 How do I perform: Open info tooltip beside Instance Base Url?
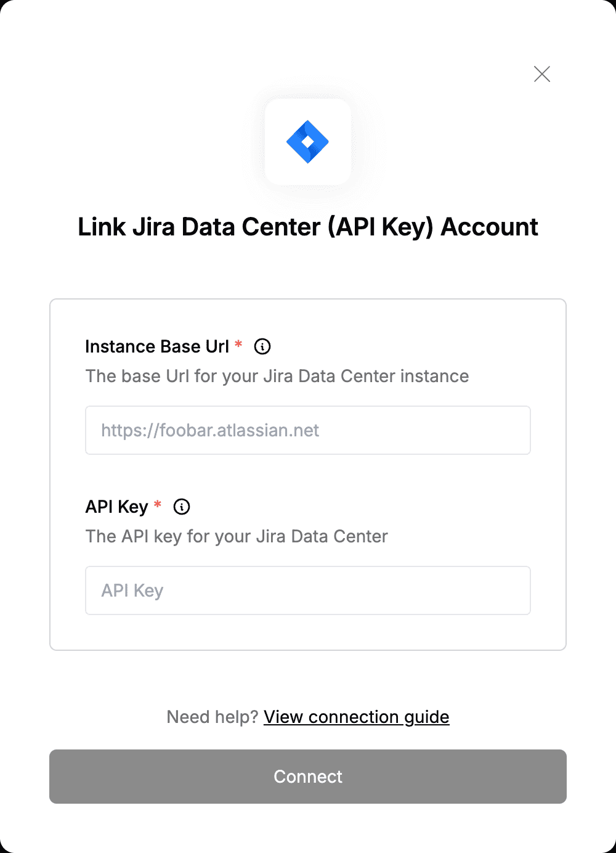tap(262, 346)
